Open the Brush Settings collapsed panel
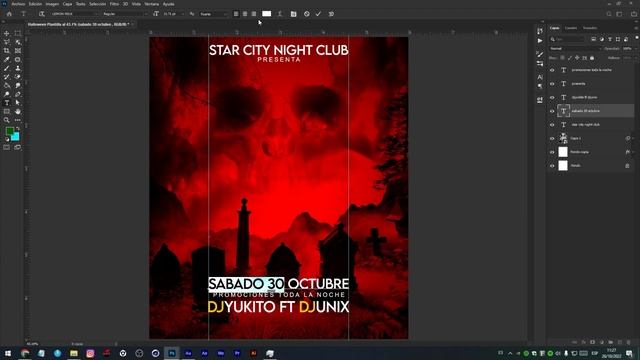The image size is (640, 360). click(x=540, y=54)
